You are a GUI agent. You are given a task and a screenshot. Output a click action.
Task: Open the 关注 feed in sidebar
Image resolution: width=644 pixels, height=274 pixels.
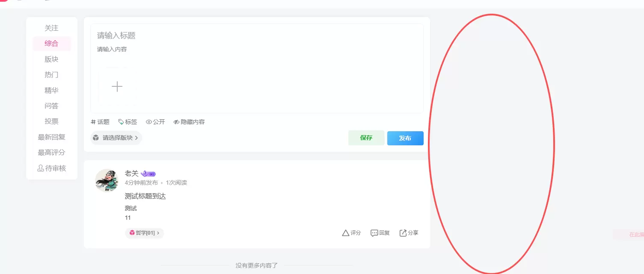coord(51,28)
